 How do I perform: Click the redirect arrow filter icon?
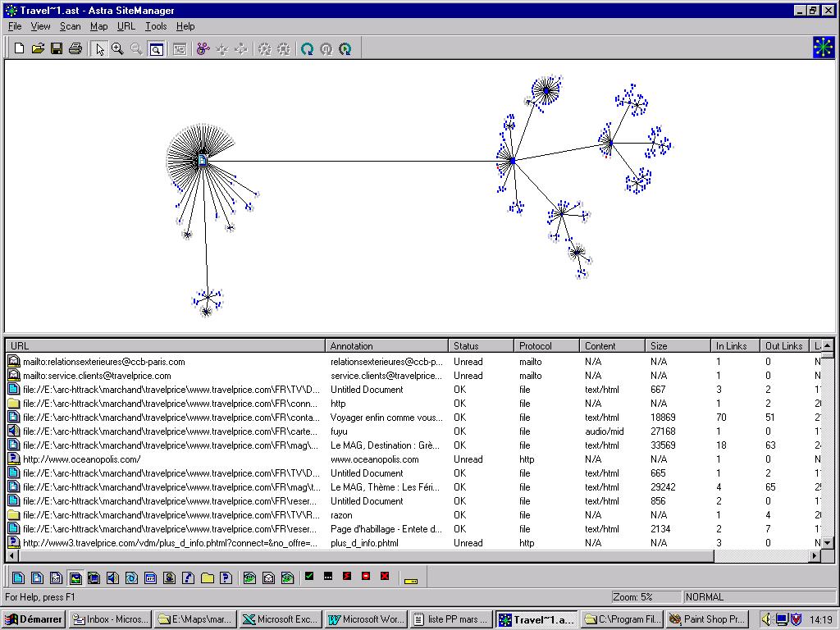click(188, 577)
